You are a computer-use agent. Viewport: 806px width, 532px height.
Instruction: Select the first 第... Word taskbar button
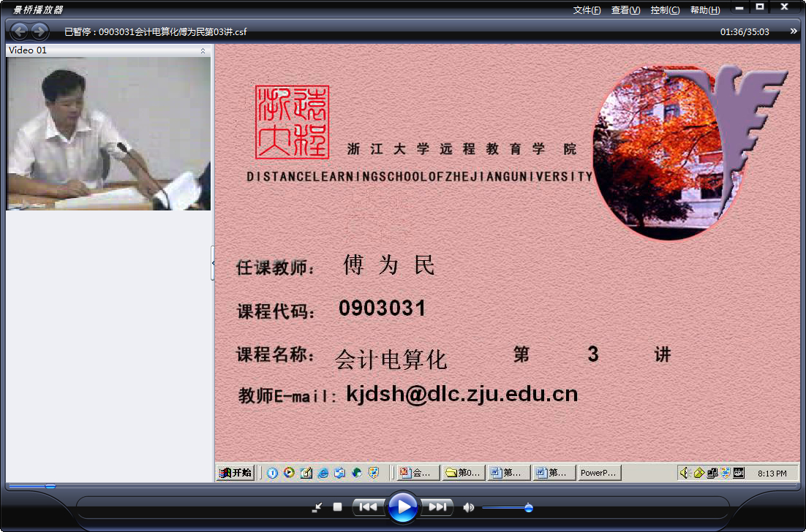click(x=508, y=472)
